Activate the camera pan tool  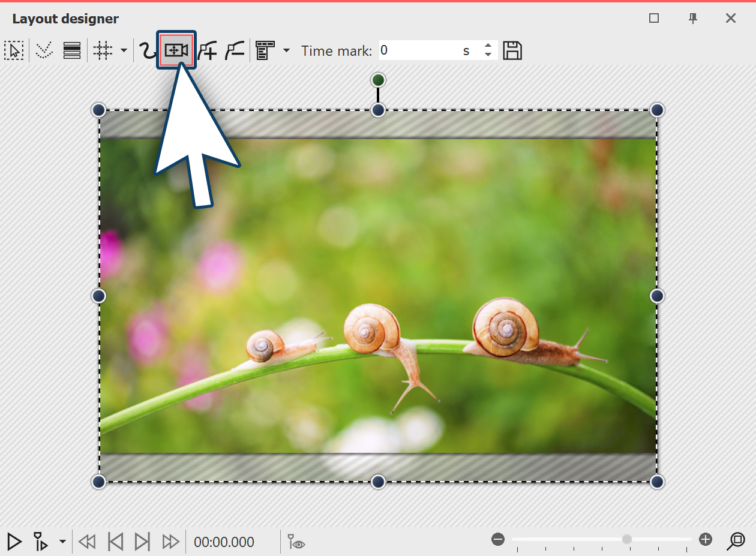(x=177, y=50)
